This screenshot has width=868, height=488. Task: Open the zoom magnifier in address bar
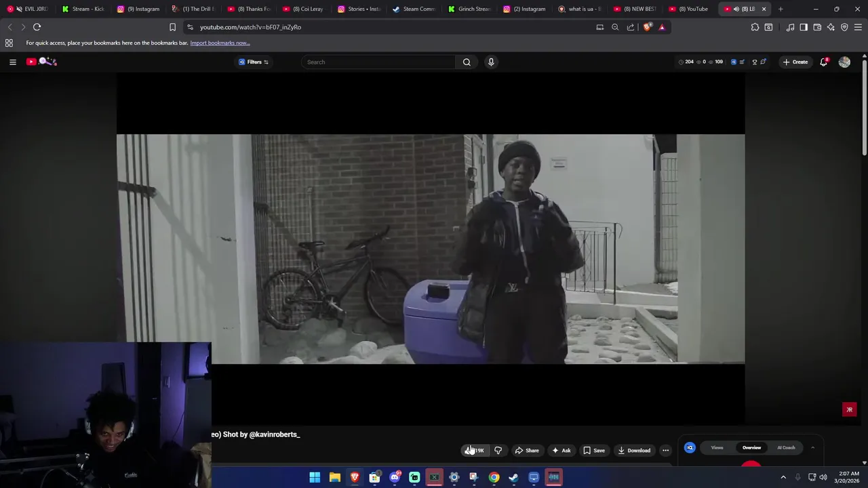tap(615, 27)
